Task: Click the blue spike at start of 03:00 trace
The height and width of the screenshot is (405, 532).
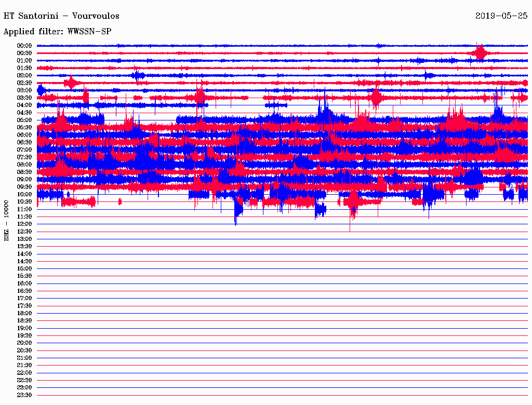Action: (41, 90)
